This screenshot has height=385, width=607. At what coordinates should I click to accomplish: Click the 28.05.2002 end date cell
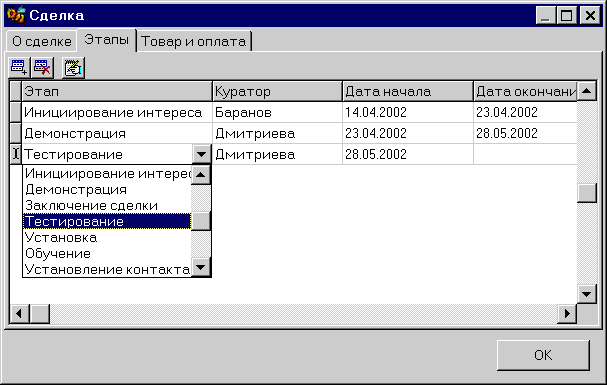pos(525,133)
